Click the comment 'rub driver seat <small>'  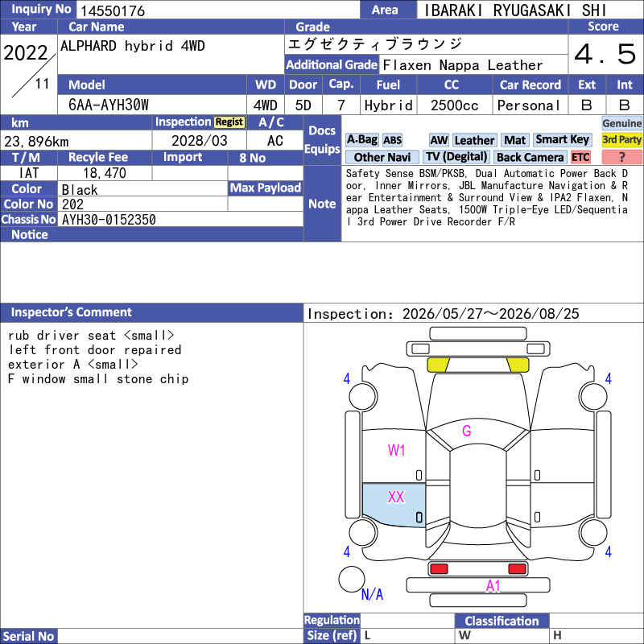[x=91, y=336]
